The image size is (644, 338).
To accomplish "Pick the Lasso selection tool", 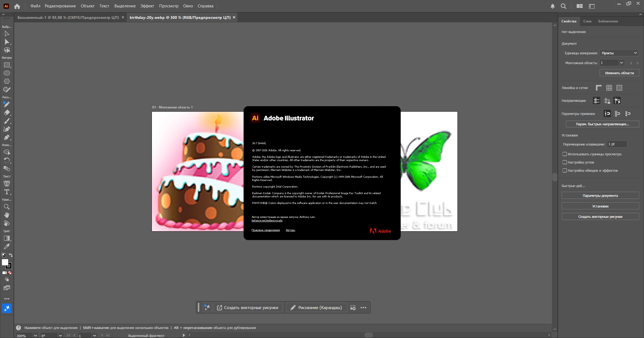I will [x=7, y=50].
